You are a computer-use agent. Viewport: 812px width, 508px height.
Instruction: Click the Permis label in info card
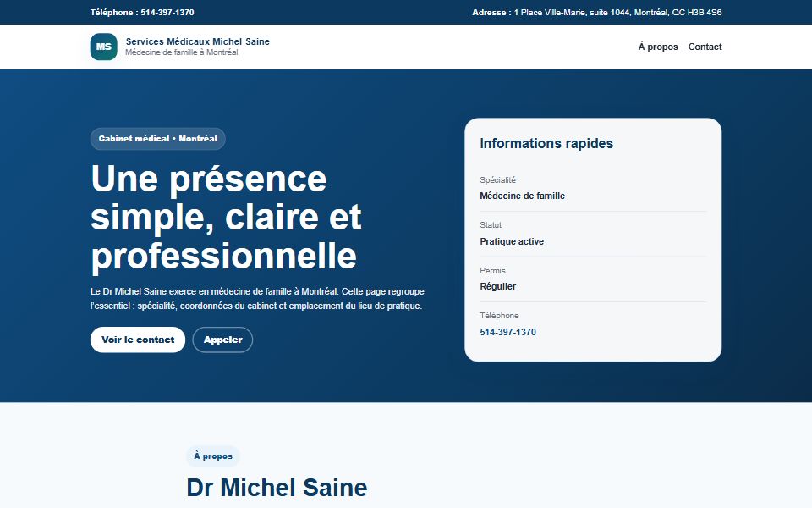(492, 271)
